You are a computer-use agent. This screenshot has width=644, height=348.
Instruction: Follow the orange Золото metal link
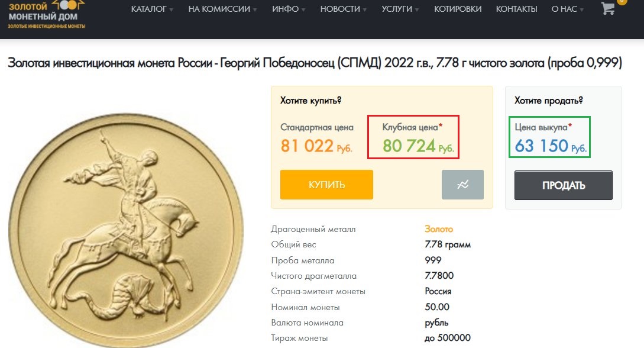tap(439, 229)
